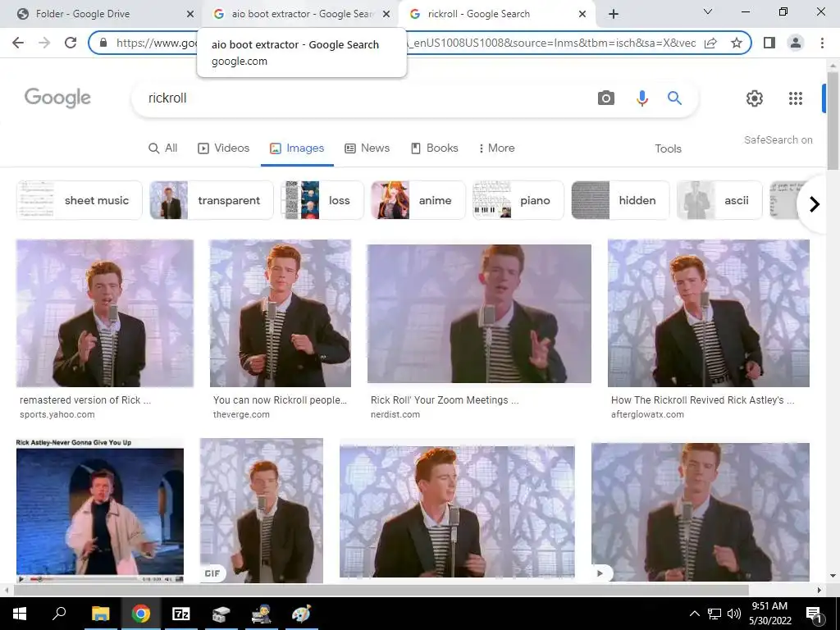Open Chrome side panel icon
This screenshot has width=840, height=630.
[769, 43]
